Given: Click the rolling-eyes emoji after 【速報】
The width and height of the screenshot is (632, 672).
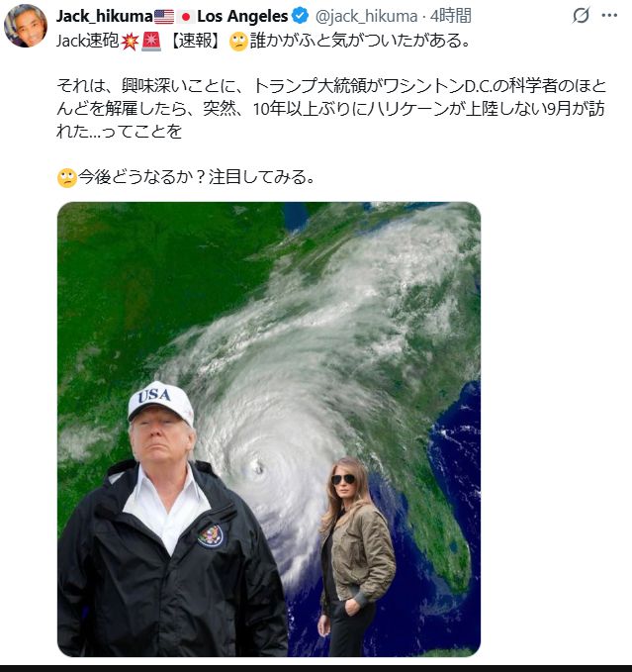Looking at the screenshot, I should pyautogui.click(x=238, y=42).
